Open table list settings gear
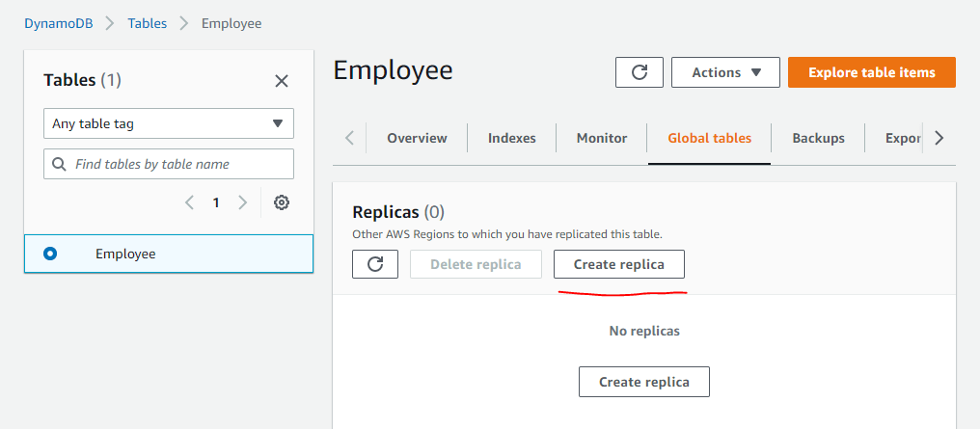Screen dimensions: 980x429 coord(282,202)
